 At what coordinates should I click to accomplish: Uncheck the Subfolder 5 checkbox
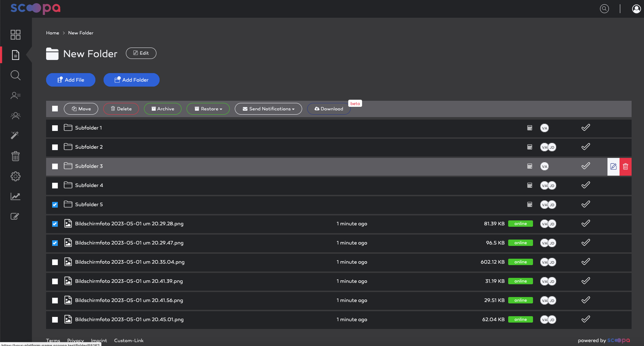coord(55,205)
